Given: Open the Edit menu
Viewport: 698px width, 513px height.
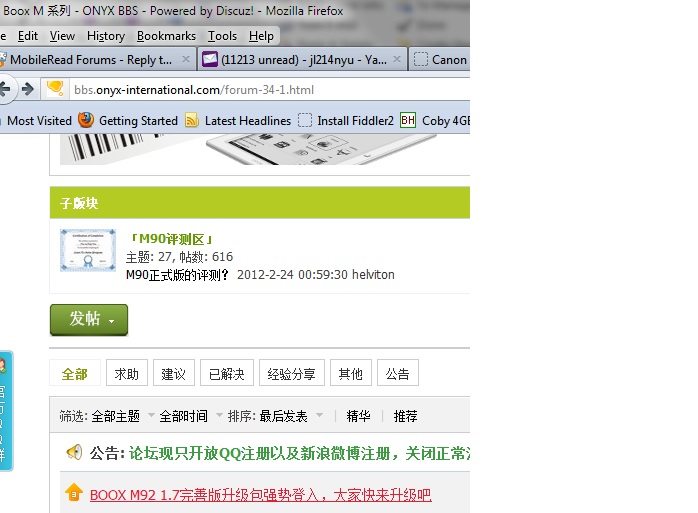Looking at the screenshot, I should (28, 36).
